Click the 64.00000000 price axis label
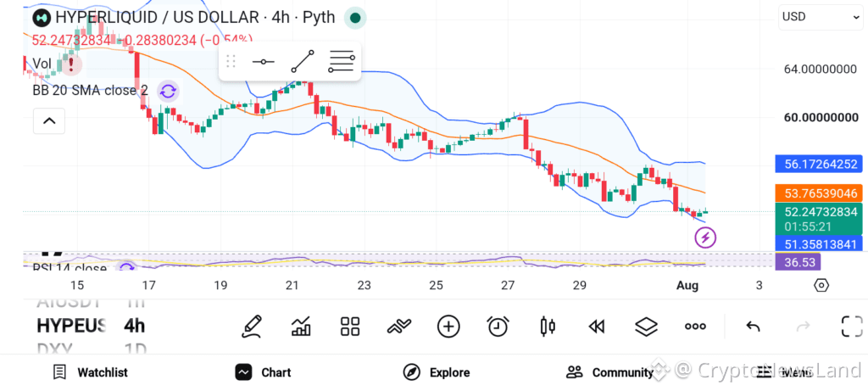This screenshot has height=391, width=868. point(821,70)
